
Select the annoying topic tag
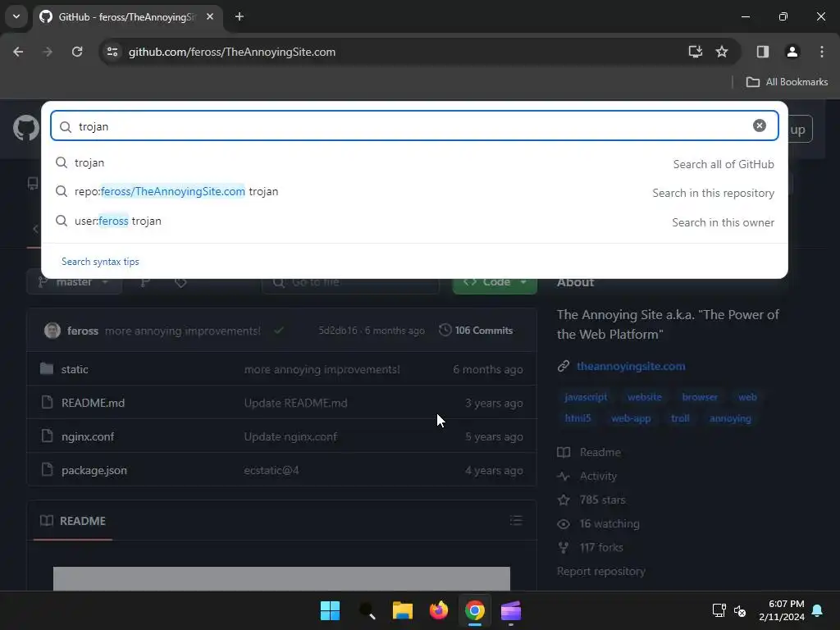[729, 418]
